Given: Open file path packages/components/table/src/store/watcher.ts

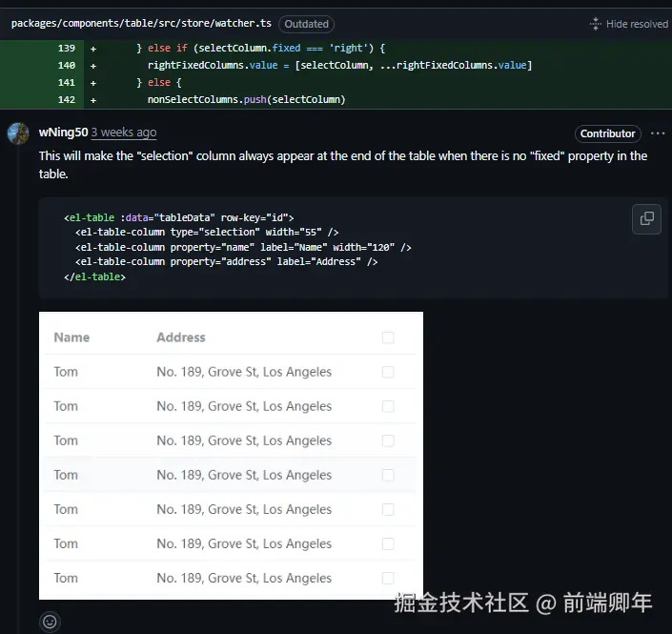Looking at the screenshot, I should 141,23.
